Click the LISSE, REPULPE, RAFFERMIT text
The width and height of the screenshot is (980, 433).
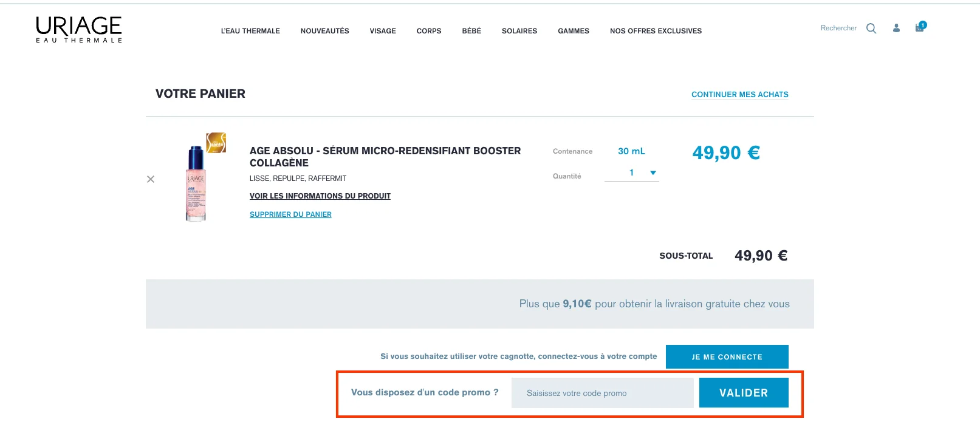(298, 179)
